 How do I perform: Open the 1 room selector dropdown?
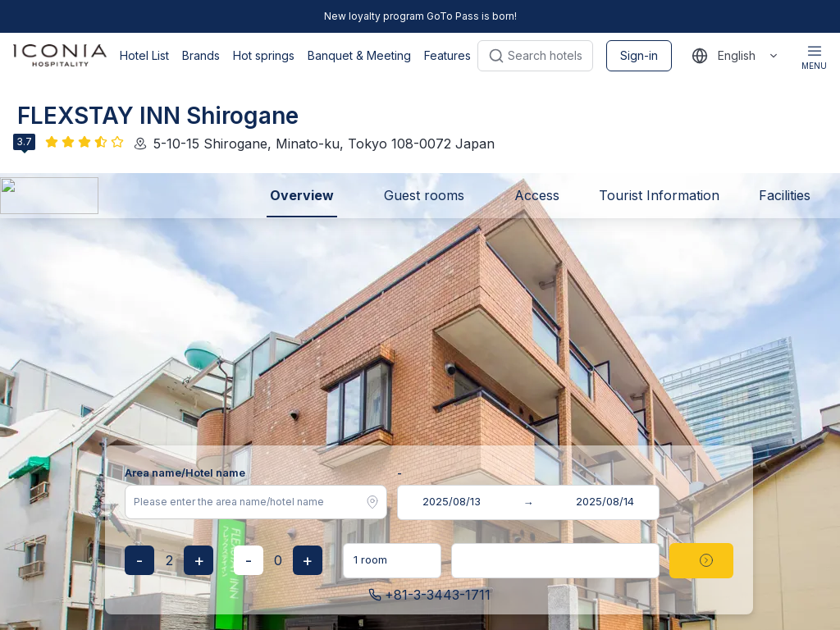[x=391, y=560]
